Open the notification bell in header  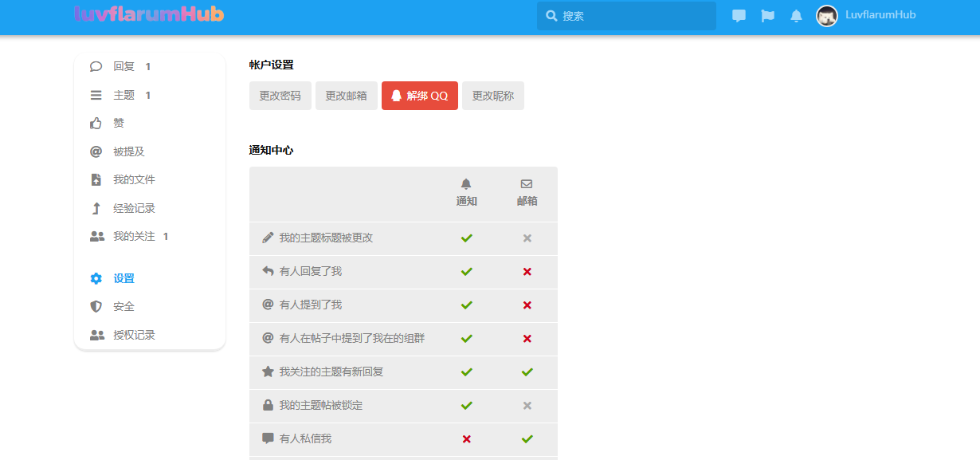[x=796, y=16]
